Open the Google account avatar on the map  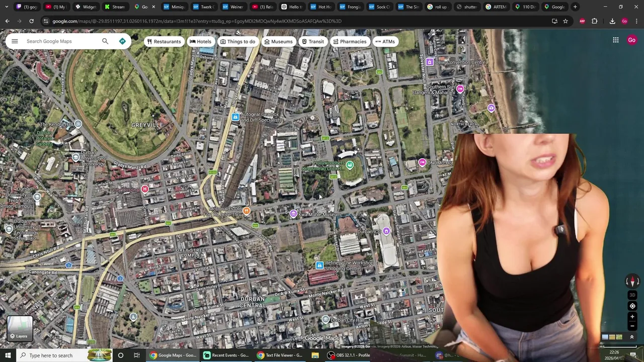632,40
